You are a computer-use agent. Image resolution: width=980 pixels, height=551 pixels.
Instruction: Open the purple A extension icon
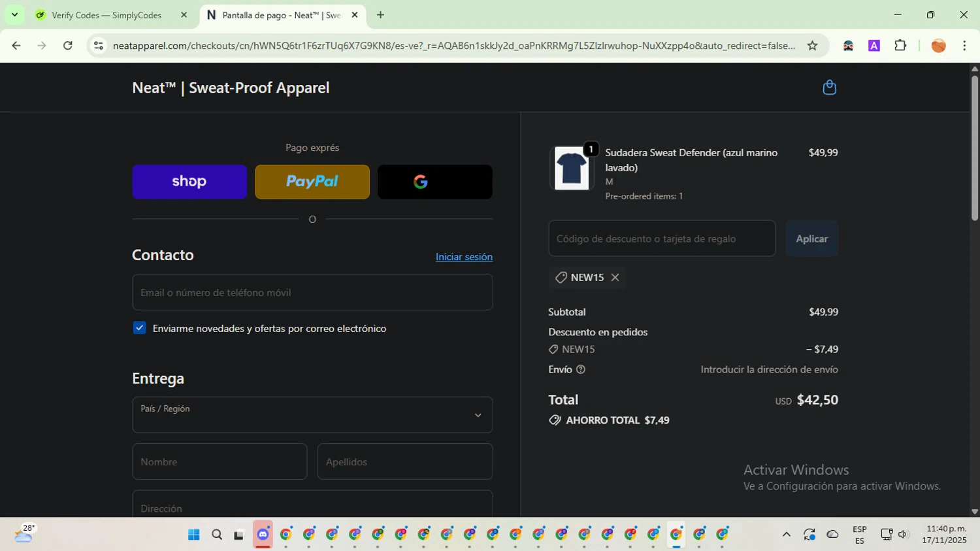click(x=874, y=46)
